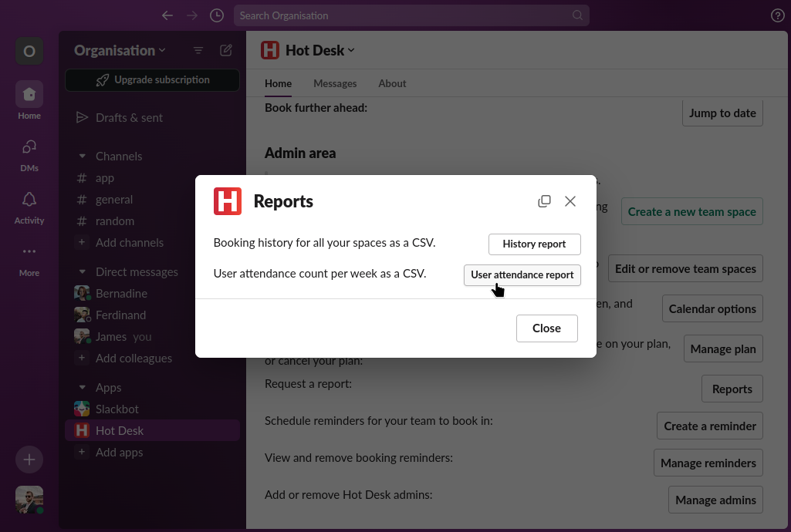
Task: Switch to the Home tab
Action: (278, 83)
